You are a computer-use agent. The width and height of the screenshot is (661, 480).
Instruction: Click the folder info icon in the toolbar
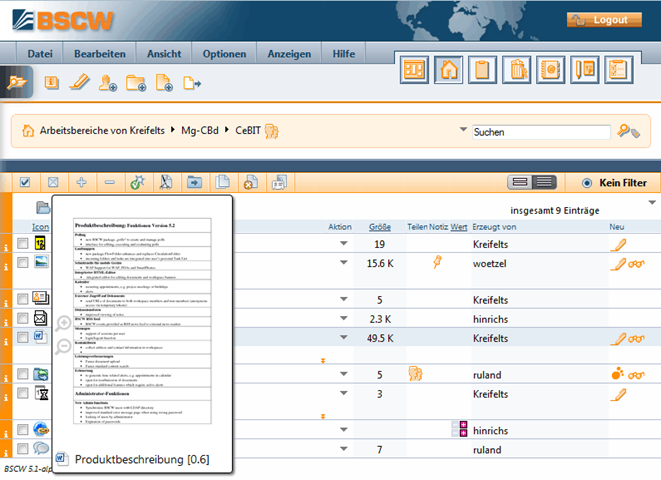51,82
